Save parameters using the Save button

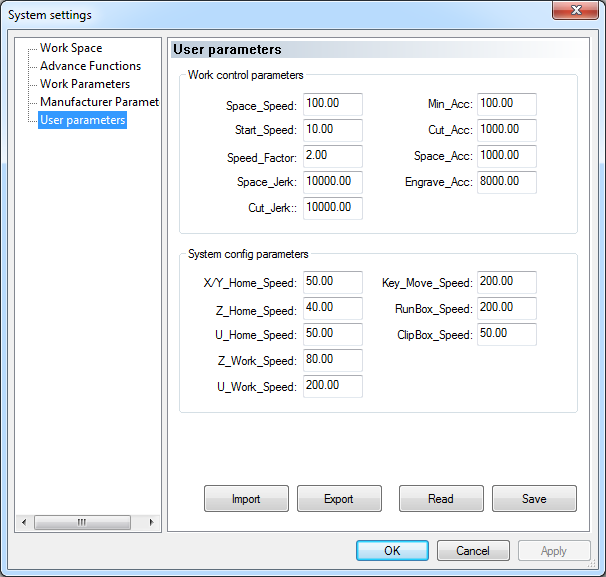click(x=534, y=499)
